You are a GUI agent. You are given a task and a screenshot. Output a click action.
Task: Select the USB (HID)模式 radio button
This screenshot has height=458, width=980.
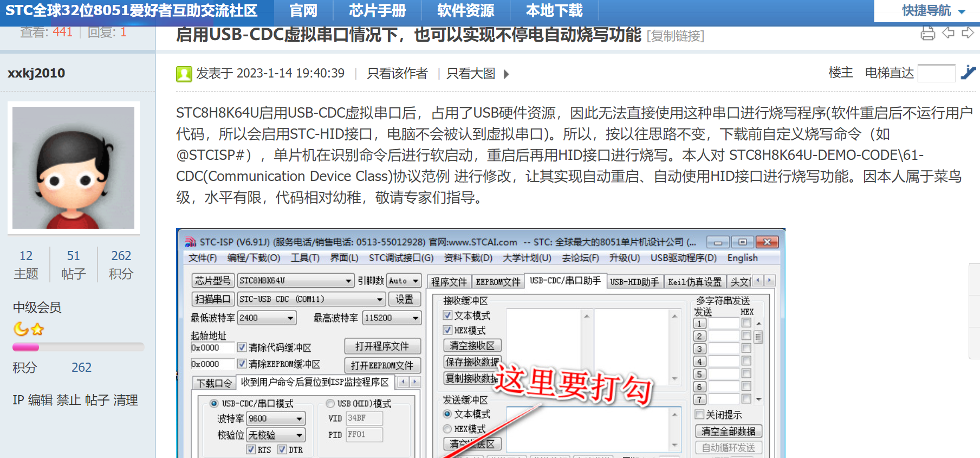pos(330,403)
